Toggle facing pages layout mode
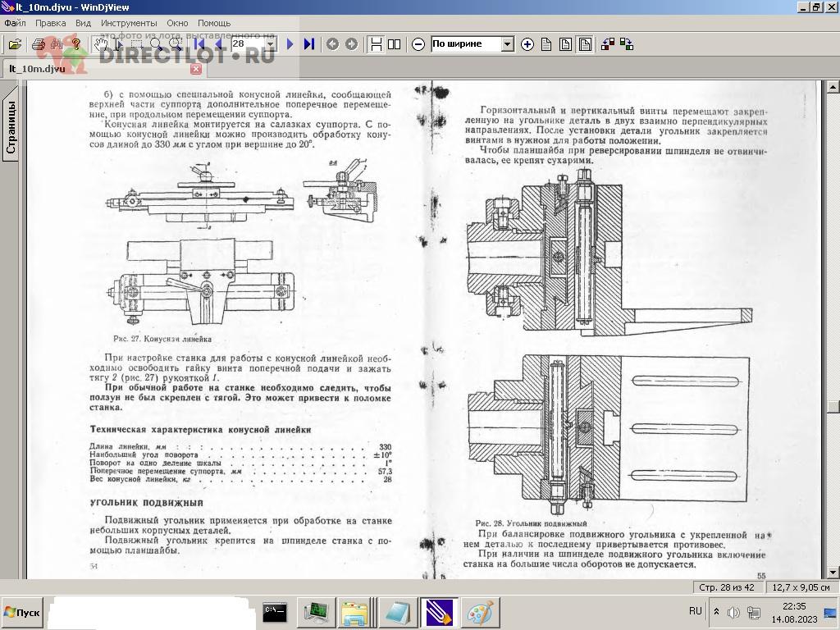Viewport: 840px width, 630px height. 395,44
